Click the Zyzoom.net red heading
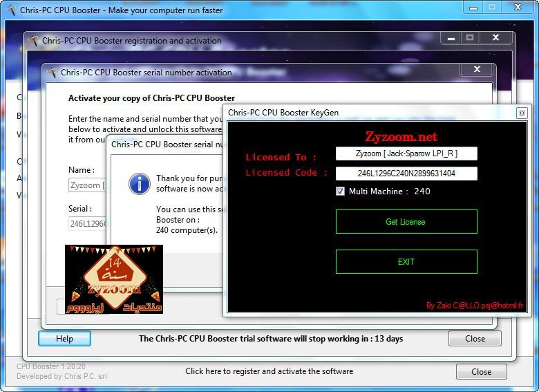The image size is (539, 392). tap(401, 136)
